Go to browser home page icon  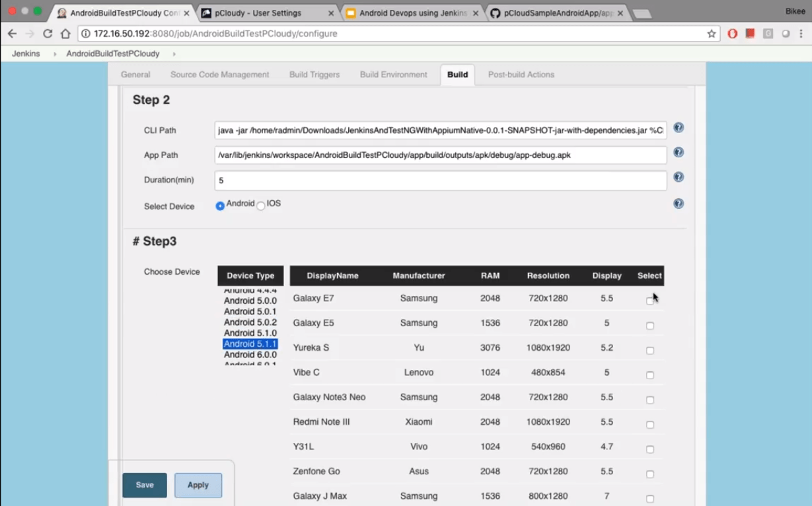[65, 34]
